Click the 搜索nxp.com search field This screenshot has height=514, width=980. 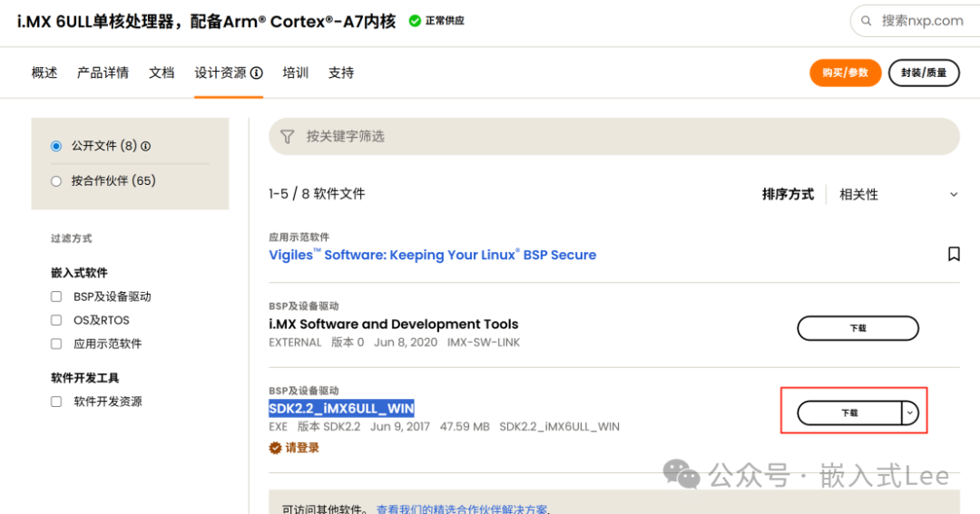pyautogui.click(x=916, y=21)
